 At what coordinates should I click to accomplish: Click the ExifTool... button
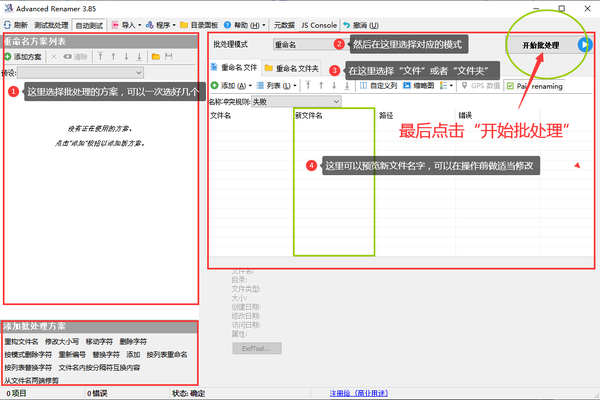257,348
